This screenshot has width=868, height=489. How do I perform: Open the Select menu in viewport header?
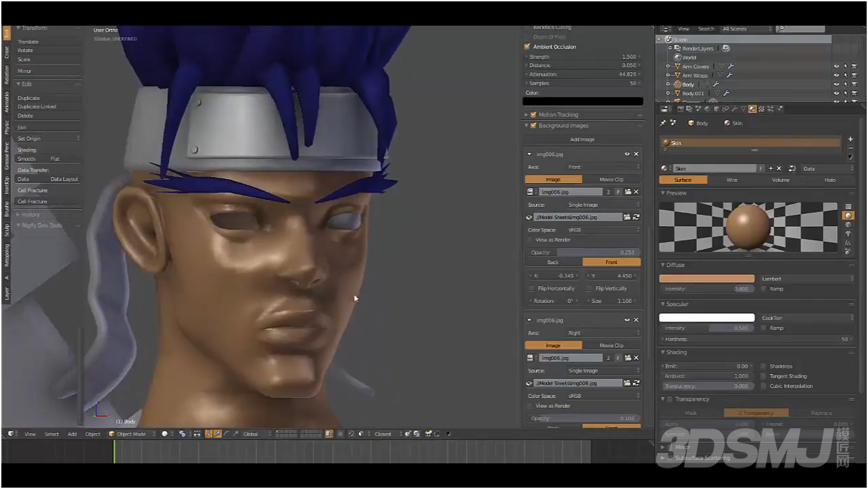coord(52,434)
